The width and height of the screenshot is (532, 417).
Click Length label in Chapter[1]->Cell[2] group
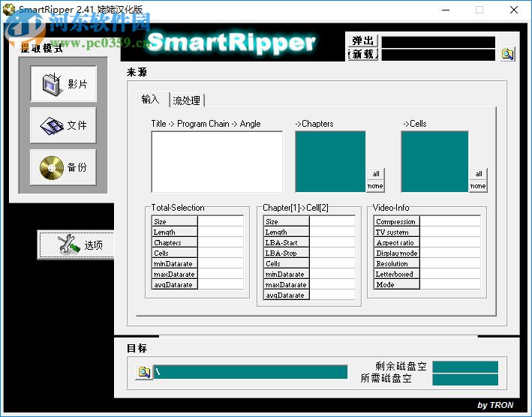(x=287, y=232)
